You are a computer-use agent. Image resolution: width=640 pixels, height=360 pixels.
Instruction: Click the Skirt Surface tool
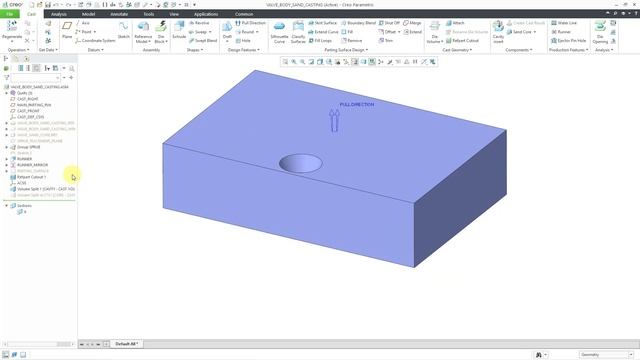coord(322,23)
